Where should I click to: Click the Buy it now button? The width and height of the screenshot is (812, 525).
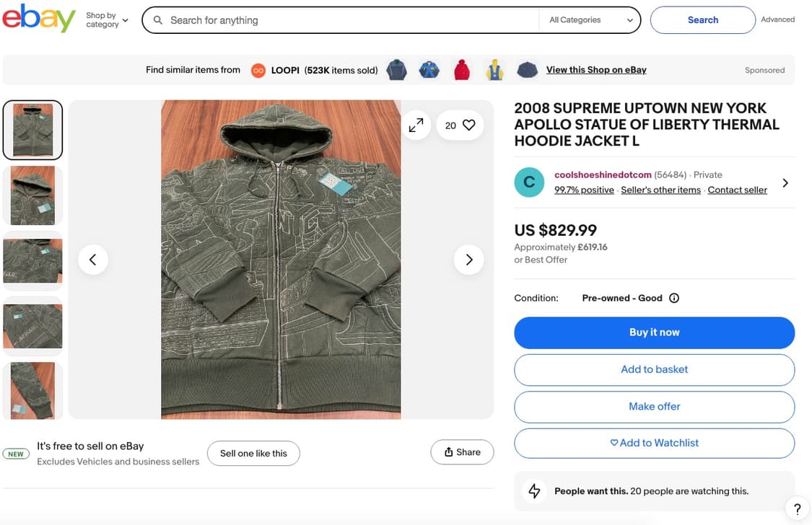coord(654,332)
